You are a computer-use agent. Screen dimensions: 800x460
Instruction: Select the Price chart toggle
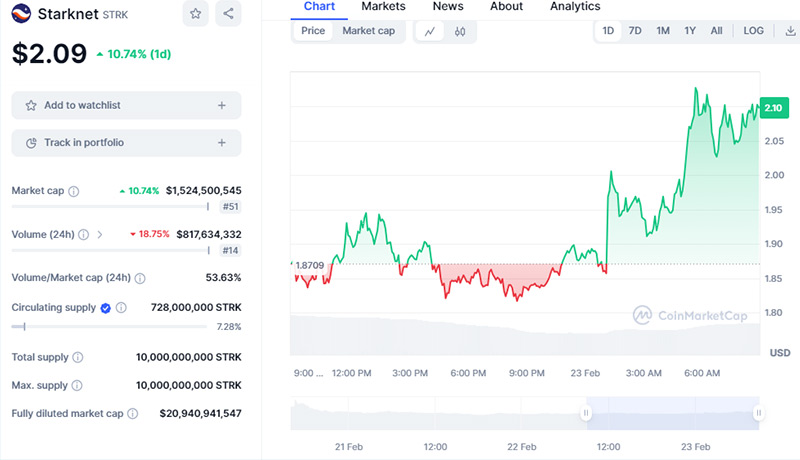click(313, 31)
